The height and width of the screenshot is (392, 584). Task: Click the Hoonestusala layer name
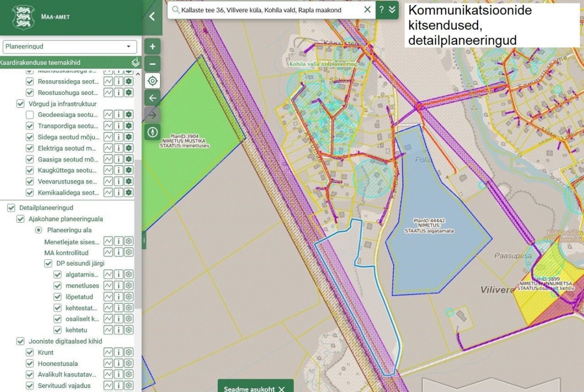(58, 364)
